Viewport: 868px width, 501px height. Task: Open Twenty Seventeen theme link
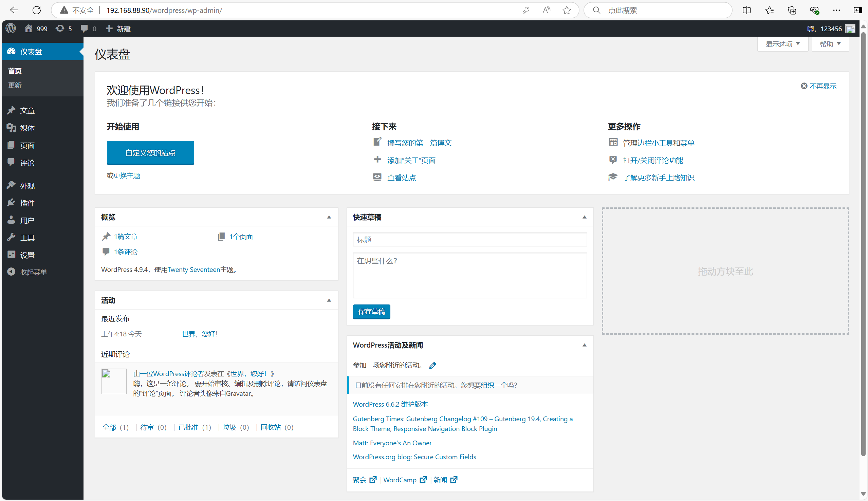[x=194, y=270]
